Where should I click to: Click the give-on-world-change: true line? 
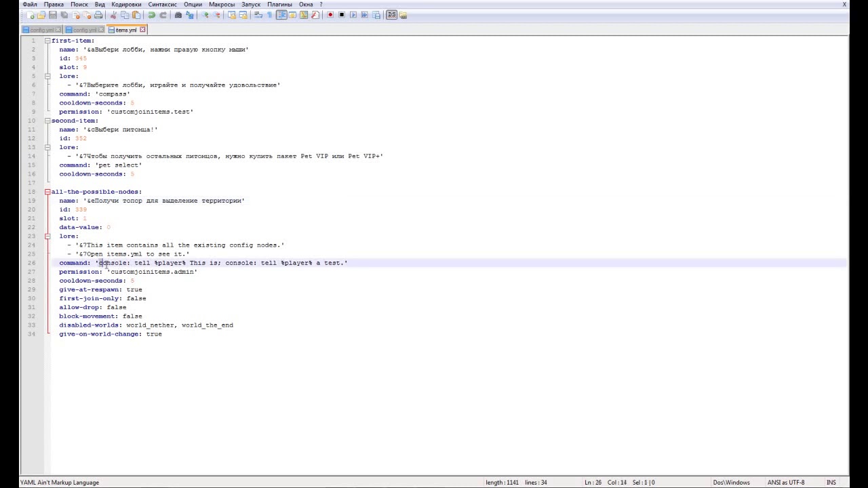111,334
